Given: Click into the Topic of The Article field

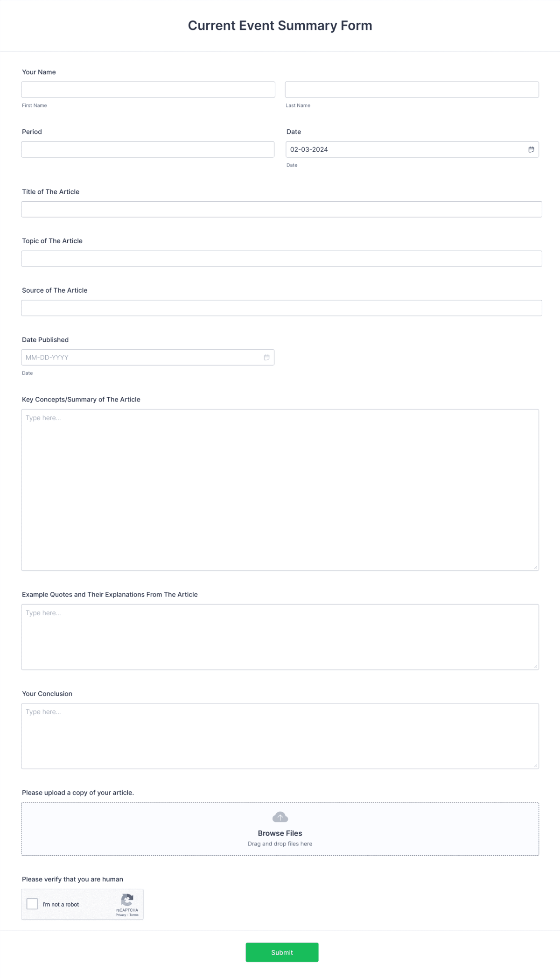Looking at the screenshot, I should [281, 258].
